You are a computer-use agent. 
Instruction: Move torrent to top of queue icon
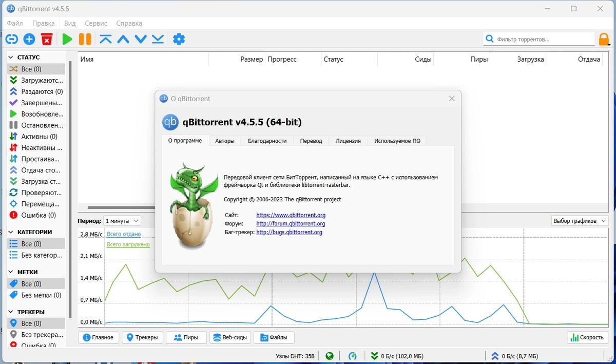[x=106, y=39]
